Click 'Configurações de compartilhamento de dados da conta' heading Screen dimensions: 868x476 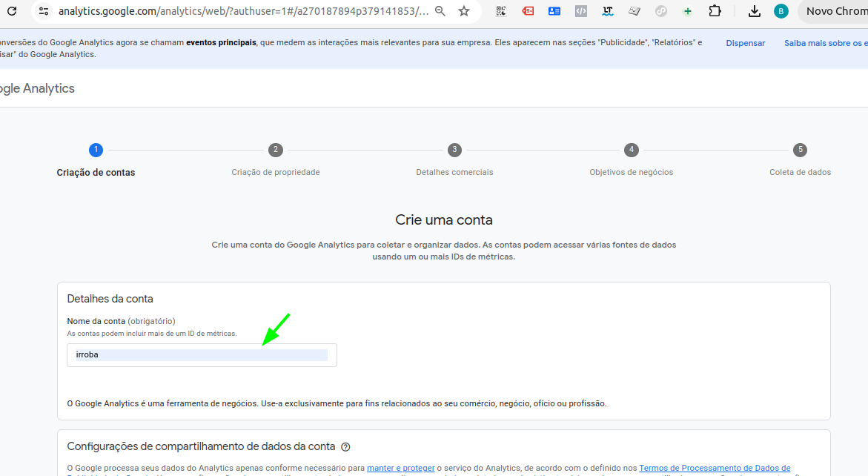(201, 446)
